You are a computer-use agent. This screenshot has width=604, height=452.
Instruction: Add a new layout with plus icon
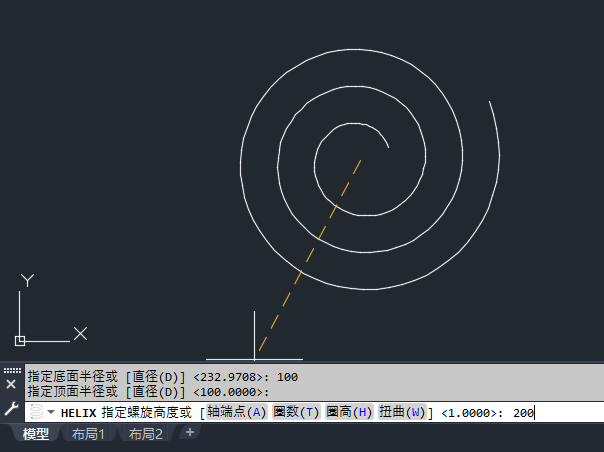tap(190, 432)
